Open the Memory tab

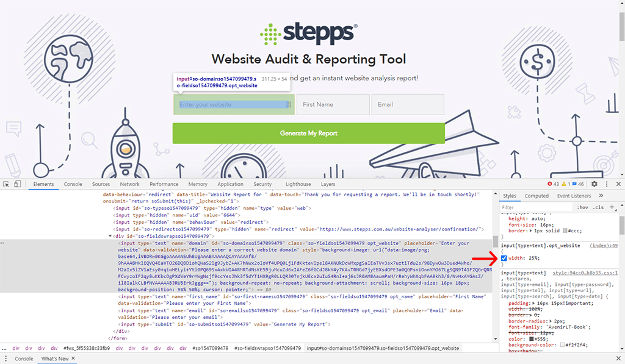pos(198,184)
